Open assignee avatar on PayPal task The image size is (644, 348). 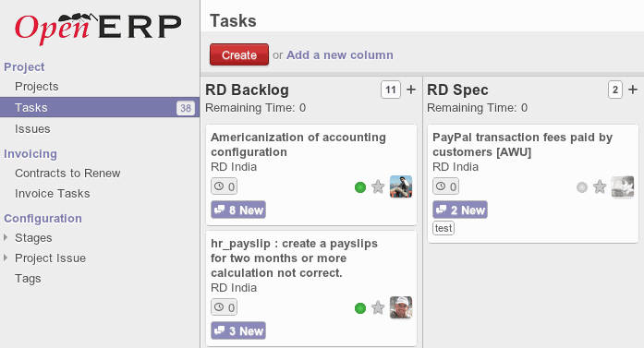click(623, 186)
